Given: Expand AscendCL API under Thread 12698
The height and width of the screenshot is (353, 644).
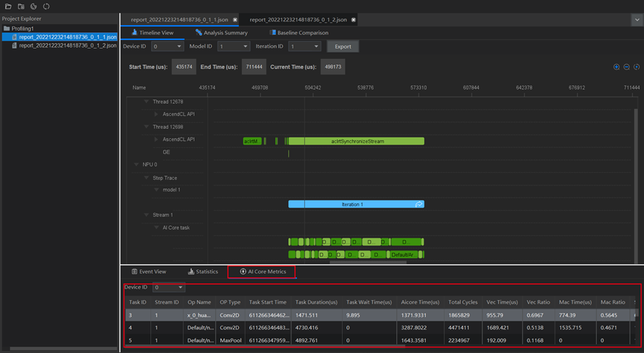Looking at the screenshot, I should pos(157,140).
